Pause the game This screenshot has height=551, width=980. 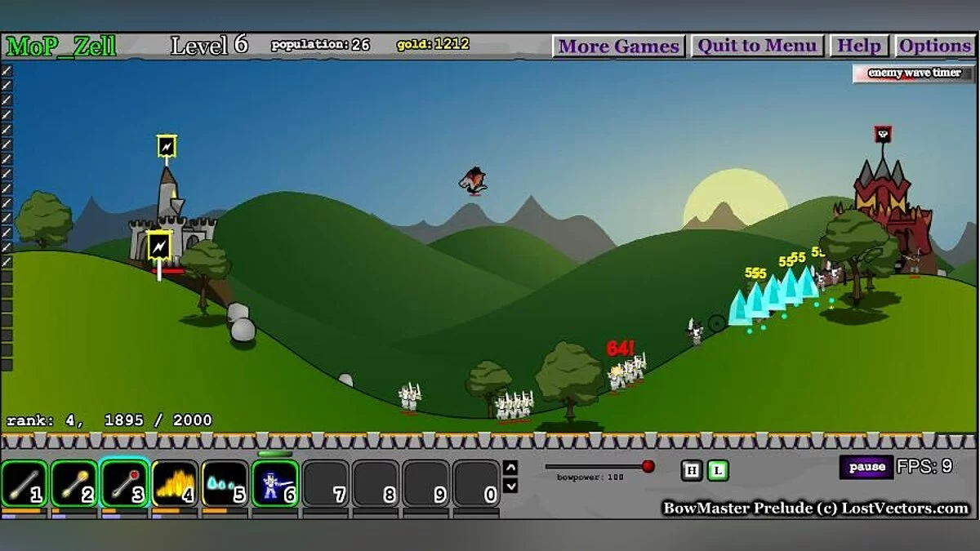[x=866, y=467]
